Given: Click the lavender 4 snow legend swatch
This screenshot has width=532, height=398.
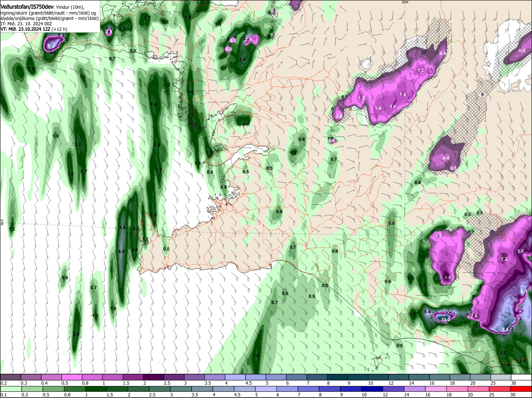Looking at the screenshot, I should click(x=236, y=377).
